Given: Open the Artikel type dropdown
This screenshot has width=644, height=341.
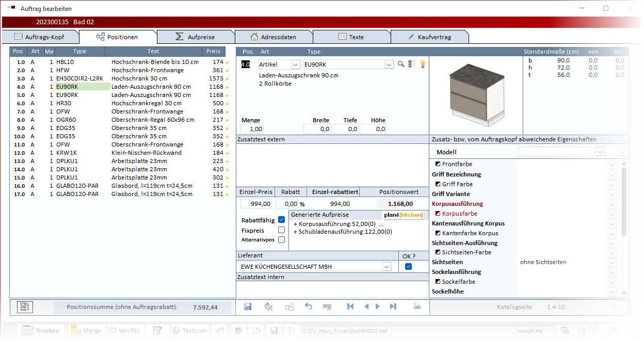Looking at the screenshot, I should pyautogui.click(x=296, y=64).
